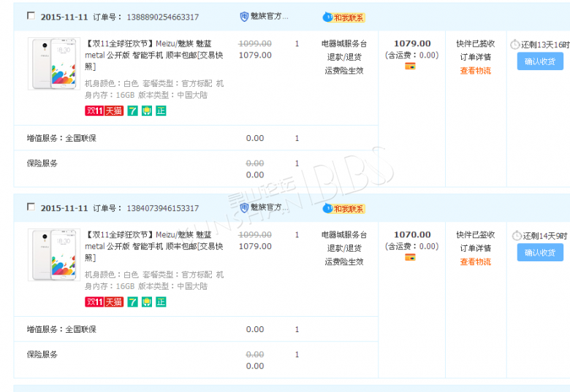Click the clock icon beside 还剩13天16时

(x=514, y=45)
